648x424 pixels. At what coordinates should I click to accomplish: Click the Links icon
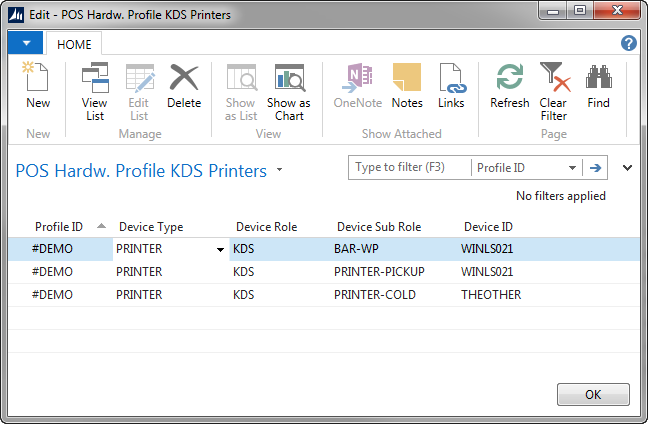pos(451,86)
